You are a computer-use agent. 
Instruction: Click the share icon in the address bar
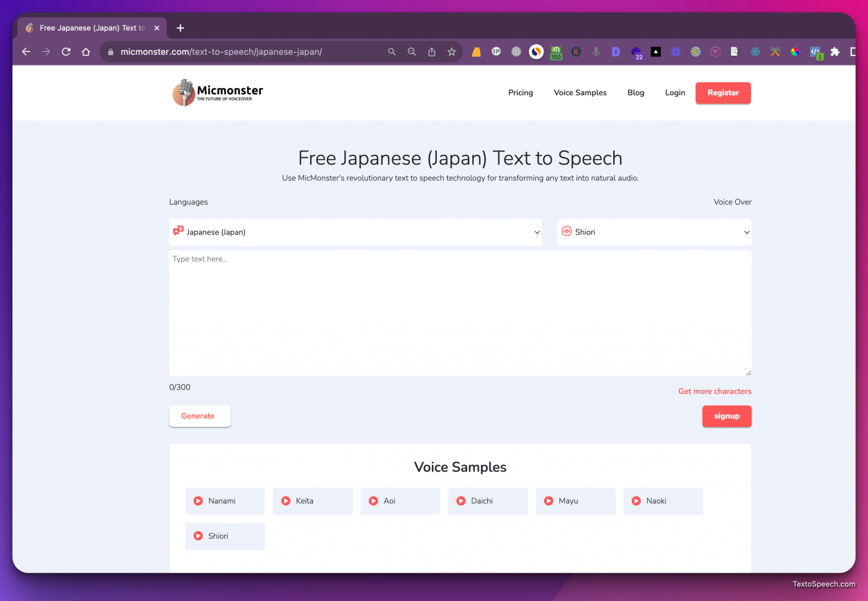point(432,51)
